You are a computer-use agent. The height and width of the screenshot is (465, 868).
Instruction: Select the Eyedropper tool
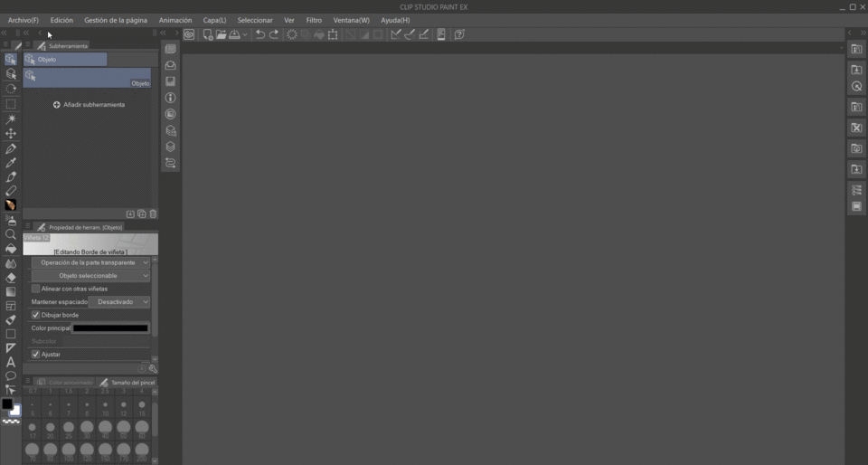click(11, 163)
